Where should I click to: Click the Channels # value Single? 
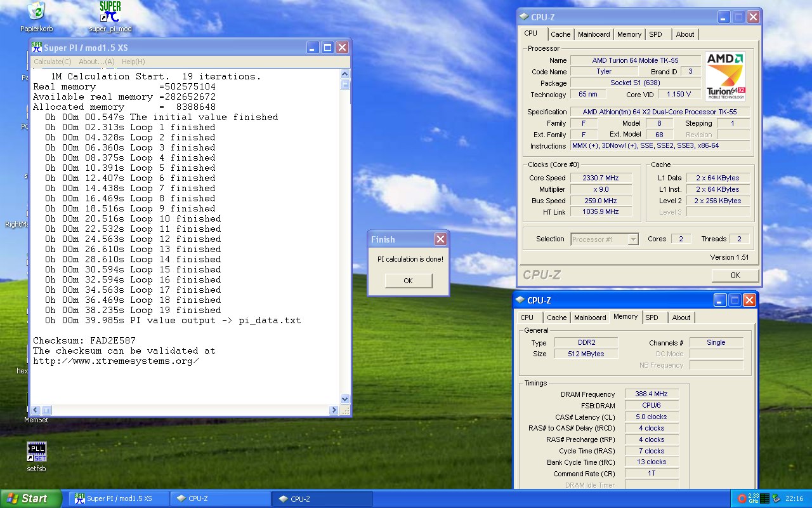(x=716, y=342)
